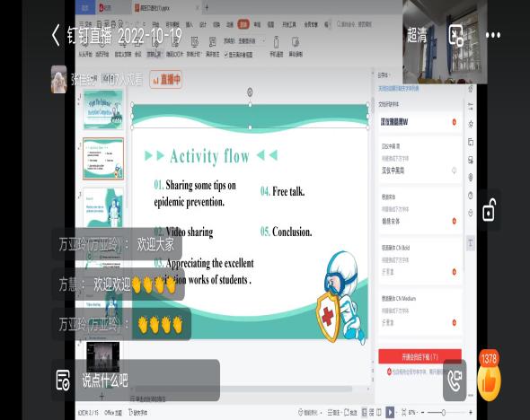Tap the 直播中 live status badge

coord(166,80)
